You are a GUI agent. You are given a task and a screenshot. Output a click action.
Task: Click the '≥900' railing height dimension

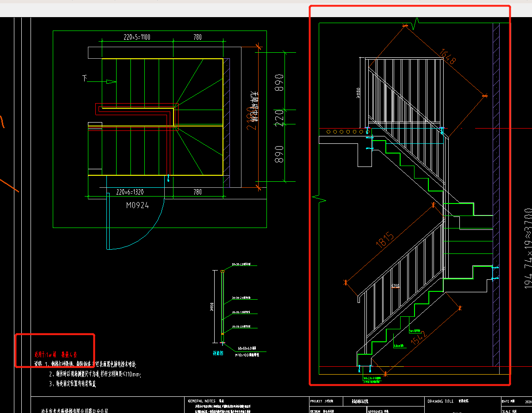(x=212, y=307)
